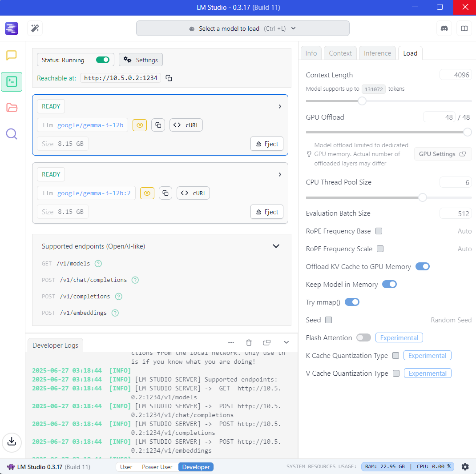Toggle the Status: Running server switch
476x474 pixels.
(x=103, y=60)
